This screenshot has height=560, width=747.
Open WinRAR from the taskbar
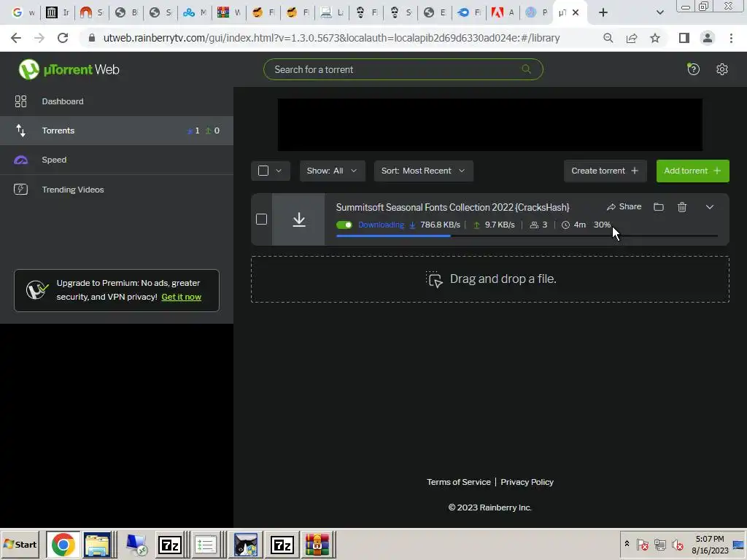317,545
